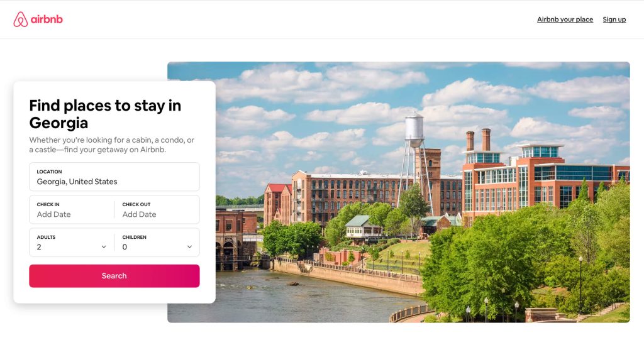Click the 'Find places to stay in Georgia' heading
Screen dimensions: 644x362
tap(105, 114)
